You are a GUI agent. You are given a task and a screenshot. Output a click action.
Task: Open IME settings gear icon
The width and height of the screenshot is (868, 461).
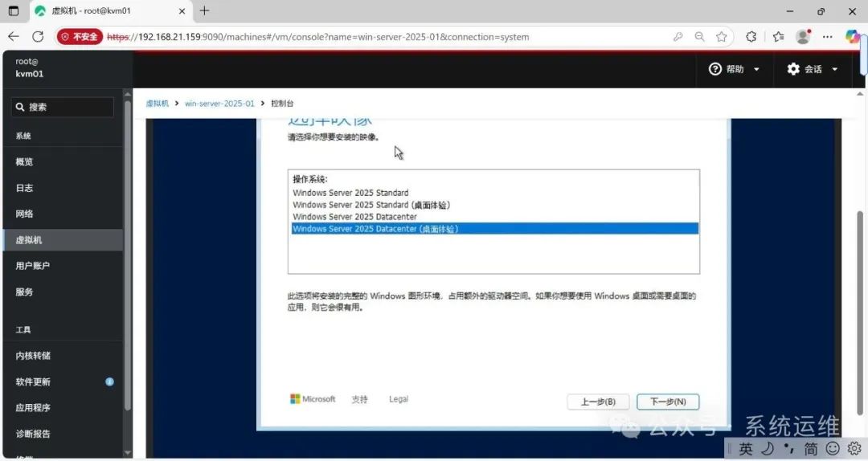pyautogui.click(x=854, y=448)
